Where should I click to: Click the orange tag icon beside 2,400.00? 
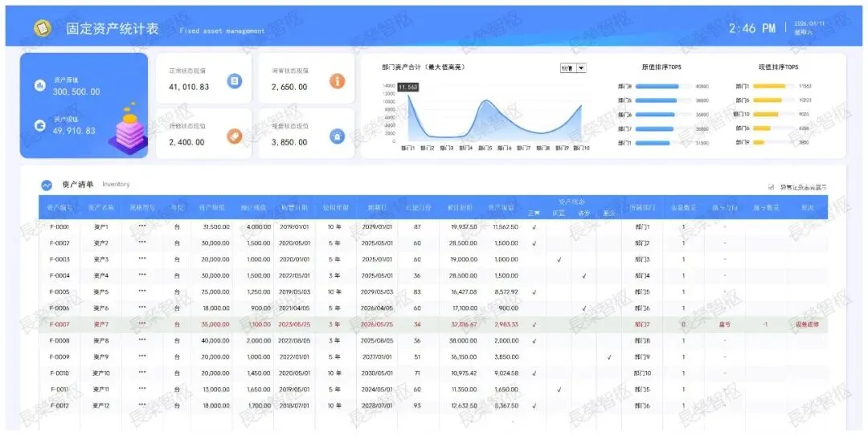[x=235, y=137]
